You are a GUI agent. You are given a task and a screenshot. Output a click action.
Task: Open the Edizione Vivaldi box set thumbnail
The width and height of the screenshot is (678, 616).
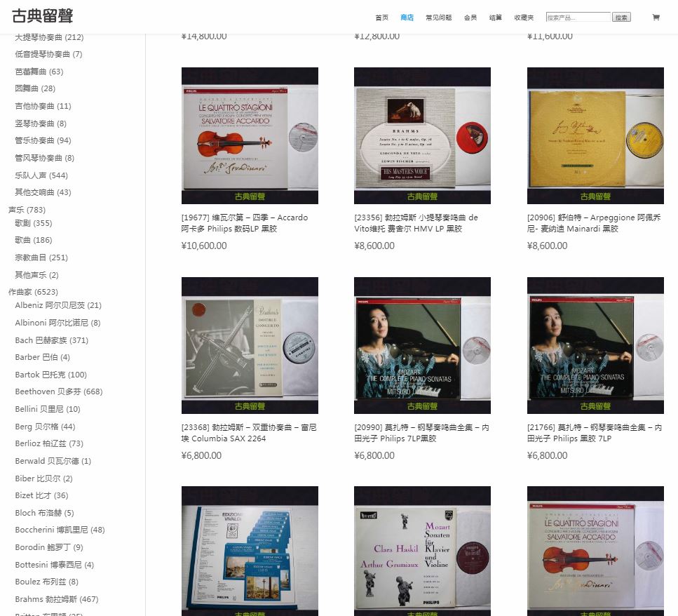(x=250, y=551)
